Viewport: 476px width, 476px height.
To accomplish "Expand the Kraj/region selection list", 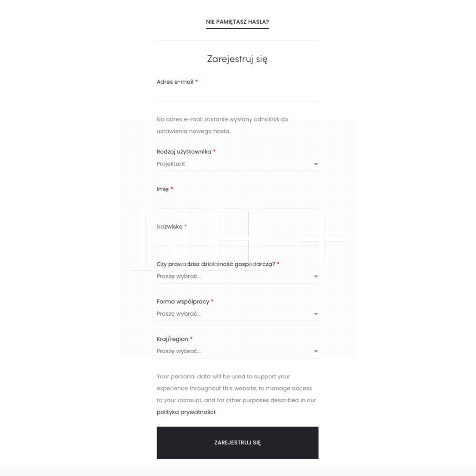I will pyautogui.click(x=232, y=351).
